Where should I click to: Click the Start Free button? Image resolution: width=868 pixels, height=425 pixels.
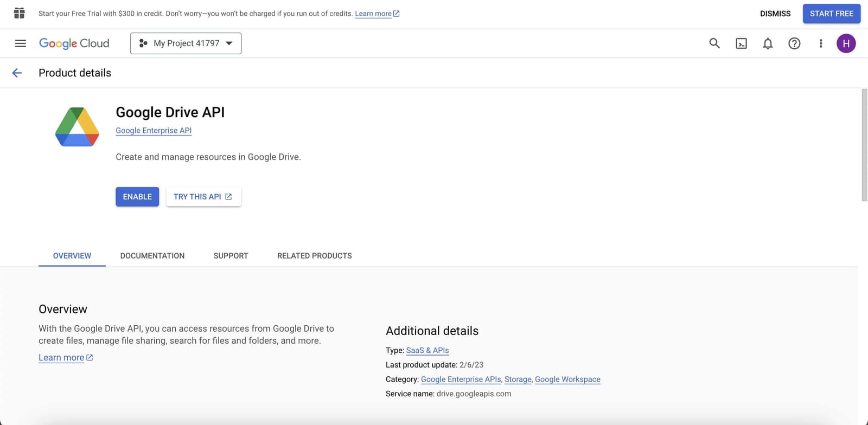point(832,14)
